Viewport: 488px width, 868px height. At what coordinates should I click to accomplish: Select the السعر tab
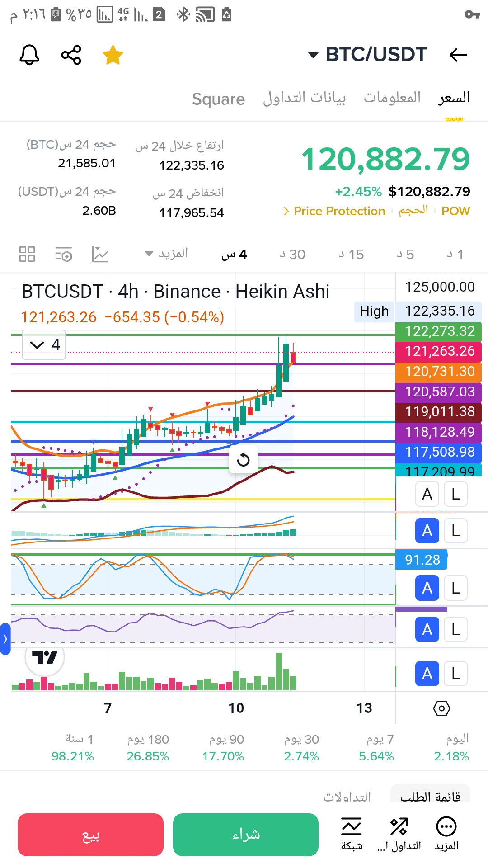click(454, 98)
